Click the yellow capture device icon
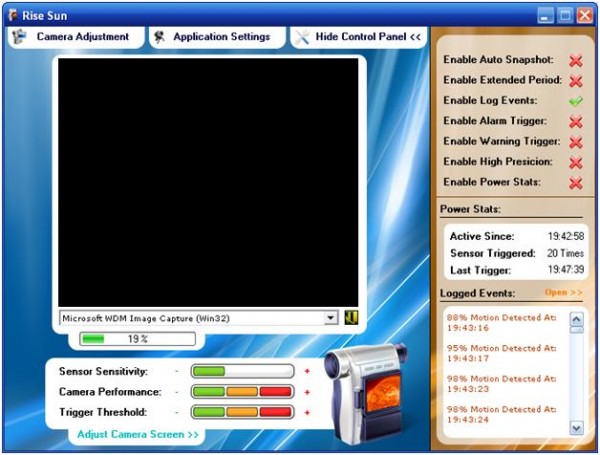This screenshot has width=600, height=455. coord(351,318)
